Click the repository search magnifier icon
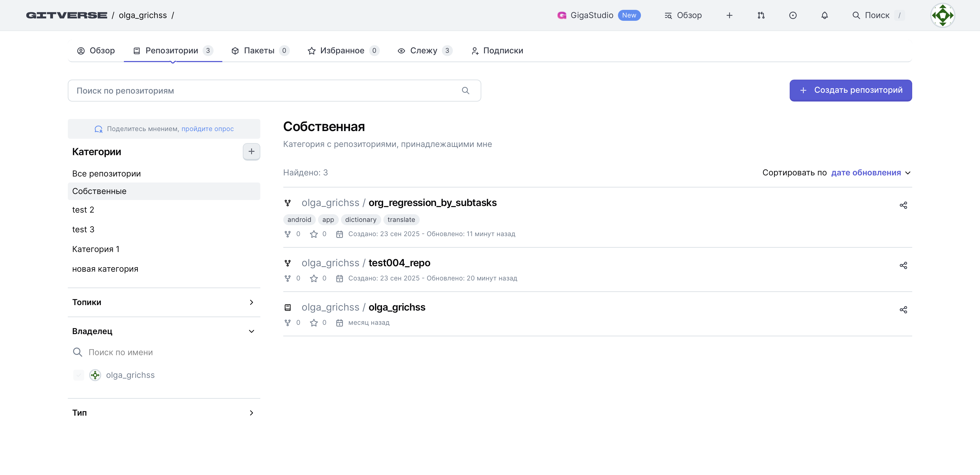Image resolution: width=980 pixels, height=475 pixels. (465, 91)
